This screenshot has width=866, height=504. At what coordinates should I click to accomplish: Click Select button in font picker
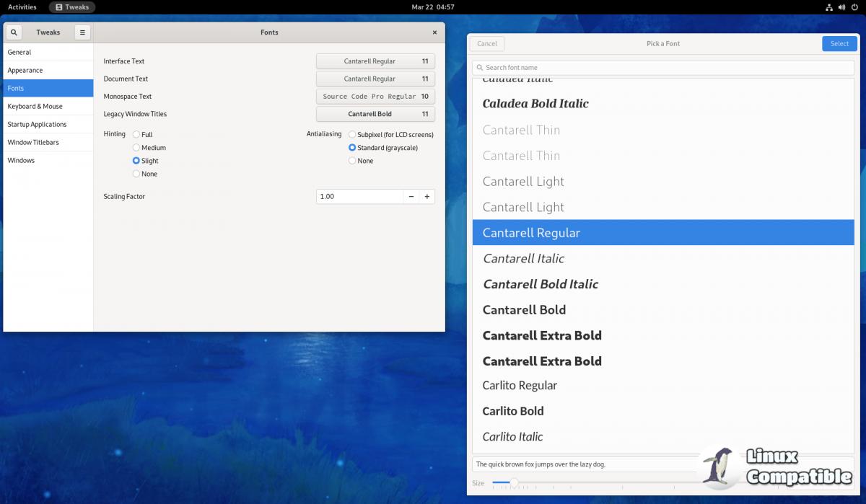point(839,44)
